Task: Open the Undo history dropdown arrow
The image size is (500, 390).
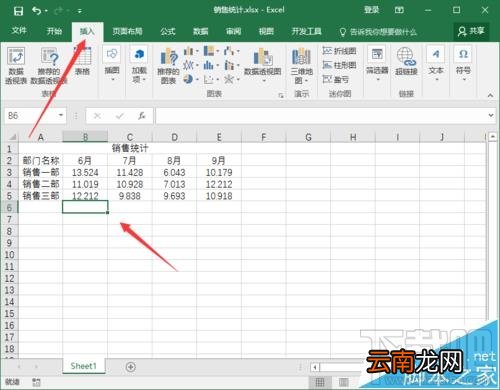Action: (x=46, y=11)
